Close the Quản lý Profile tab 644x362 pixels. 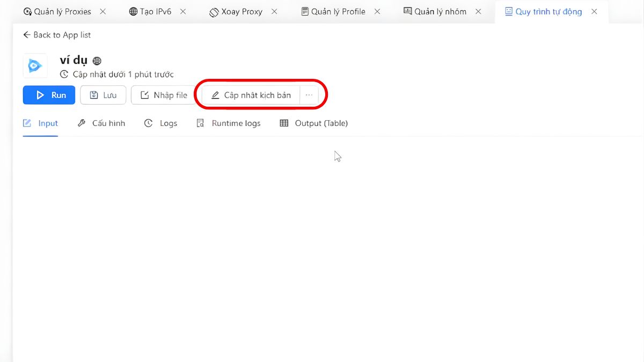[x=377, y=11]
